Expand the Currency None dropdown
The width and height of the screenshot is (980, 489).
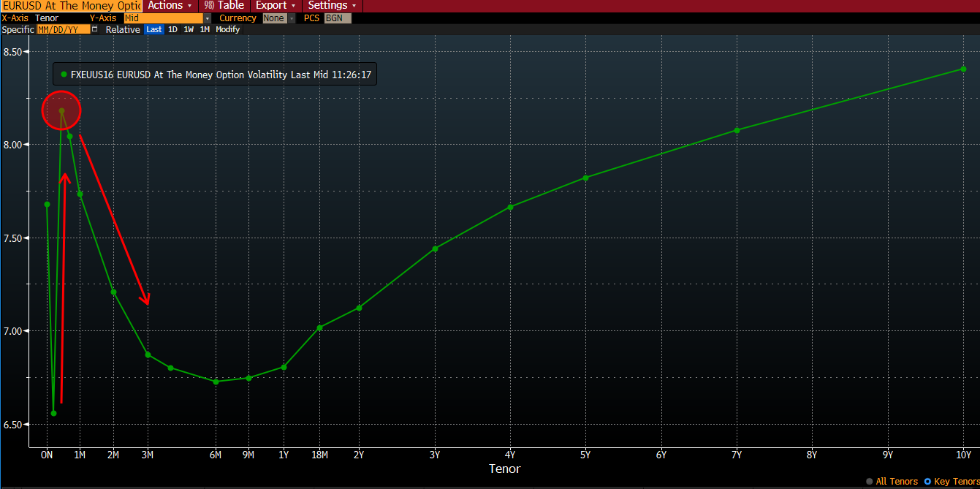pyautogui.click(x=292, y=18)
